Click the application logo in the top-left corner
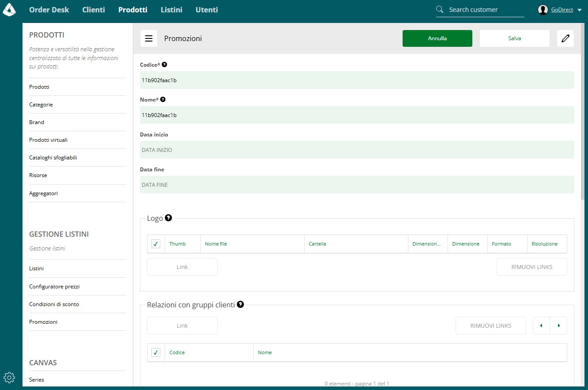 pos(9,9)
